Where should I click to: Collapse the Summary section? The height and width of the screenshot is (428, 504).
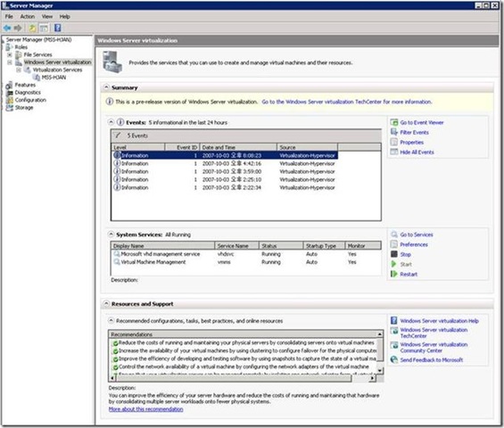(x=106, y=87)
